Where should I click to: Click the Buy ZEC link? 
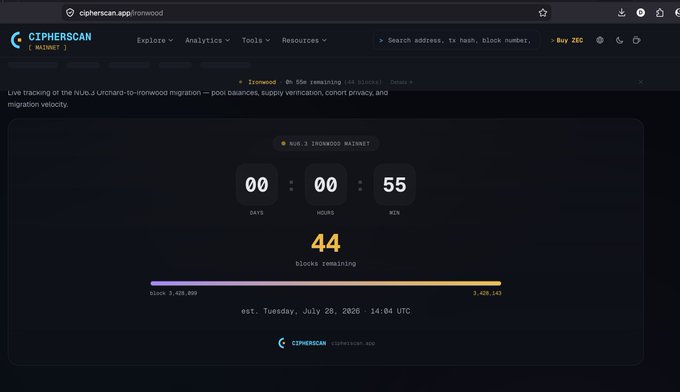pyautogui.click(x=567, y=40)
